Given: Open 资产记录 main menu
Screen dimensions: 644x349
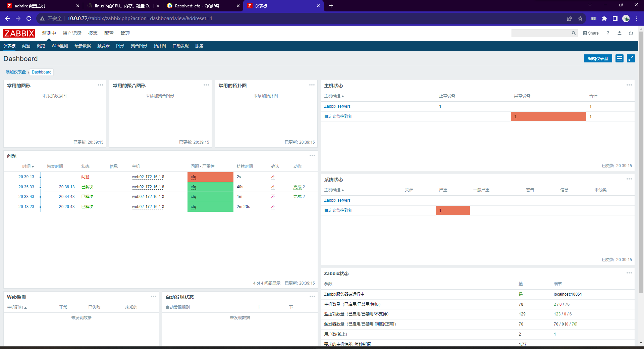Looking at the screenshot, I should point(72,33).
